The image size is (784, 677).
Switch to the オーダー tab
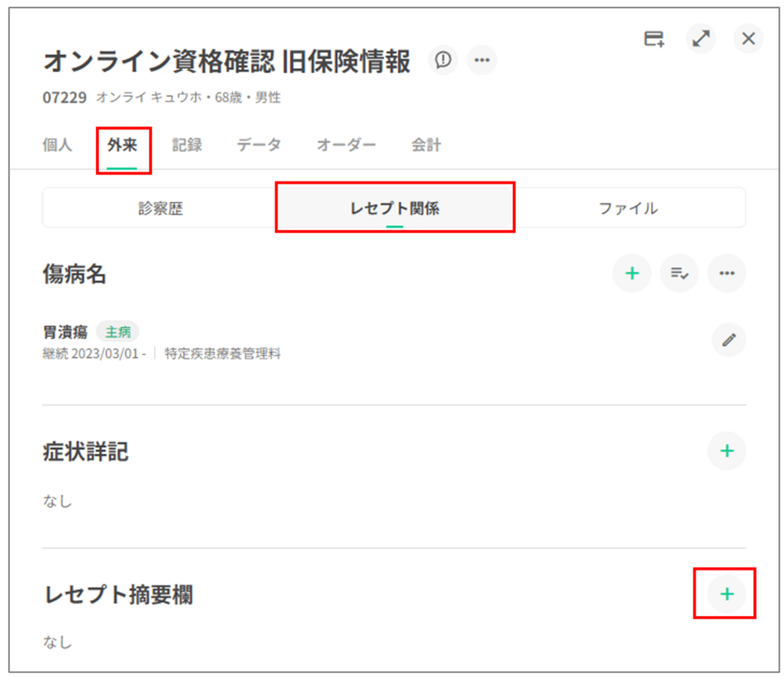click(x=346, y=145)
